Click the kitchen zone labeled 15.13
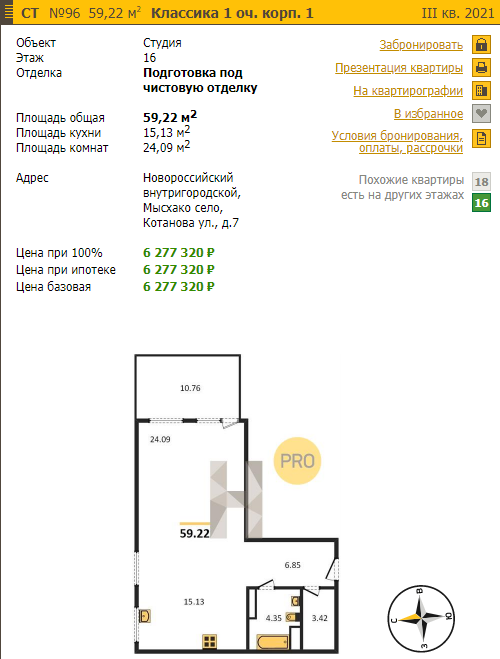 pyautogui.click(x=194, y=602)
